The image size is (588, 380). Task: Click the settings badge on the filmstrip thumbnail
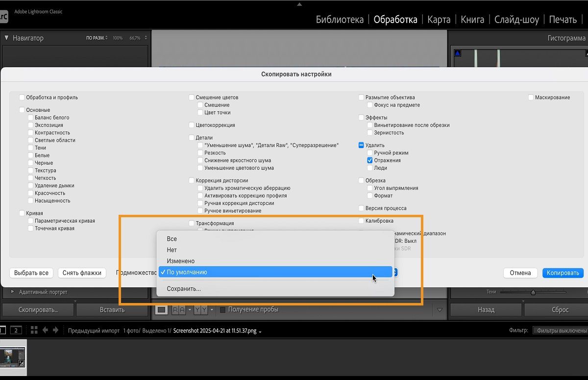click(22, 363)
